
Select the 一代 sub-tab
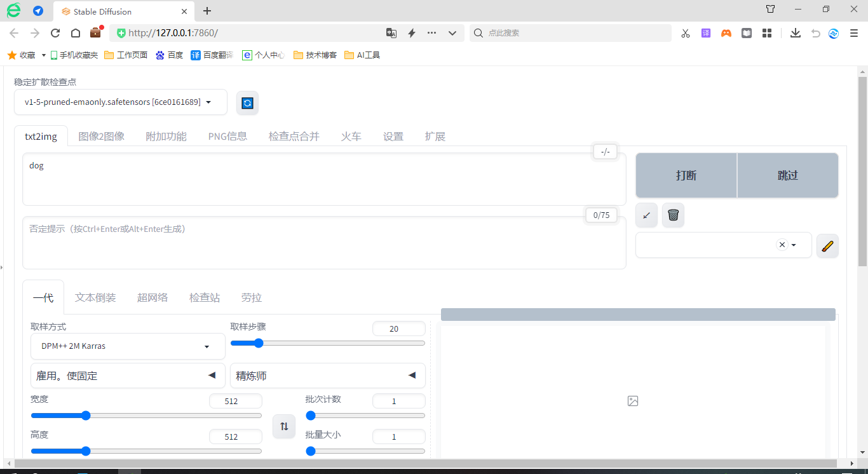point(43,297)
